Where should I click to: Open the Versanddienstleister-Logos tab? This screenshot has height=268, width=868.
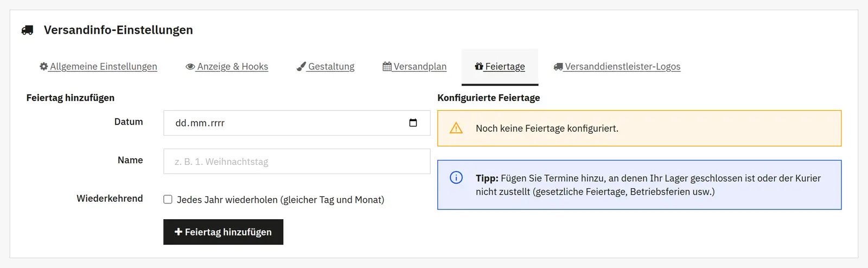(617, 67)
